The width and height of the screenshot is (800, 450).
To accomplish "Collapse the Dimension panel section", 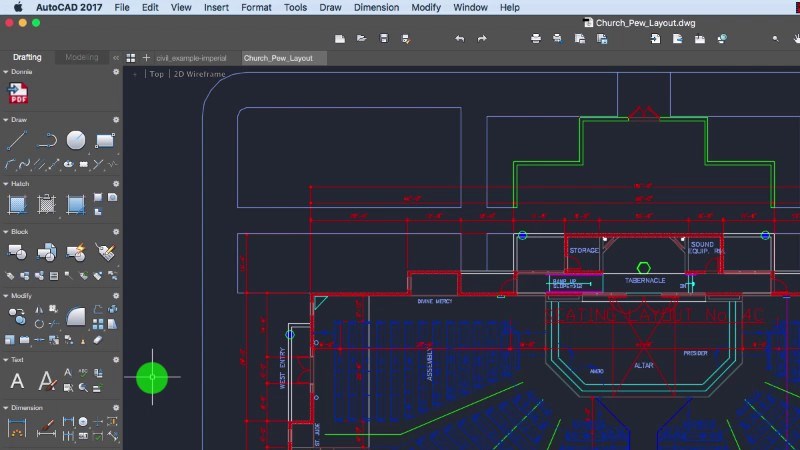I will (x=6, y=408).
